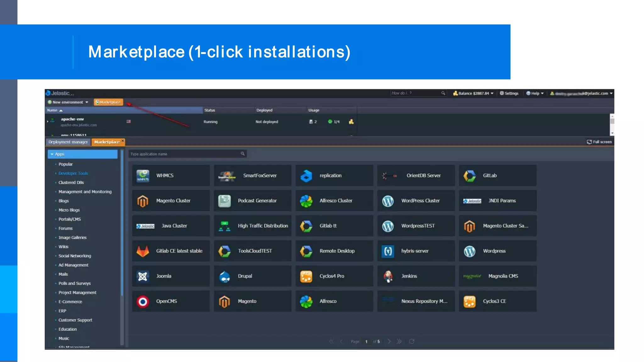The height and width of the screenshot is (362, 644).
Task: Close the Marketplace tab
Action: 123,140
